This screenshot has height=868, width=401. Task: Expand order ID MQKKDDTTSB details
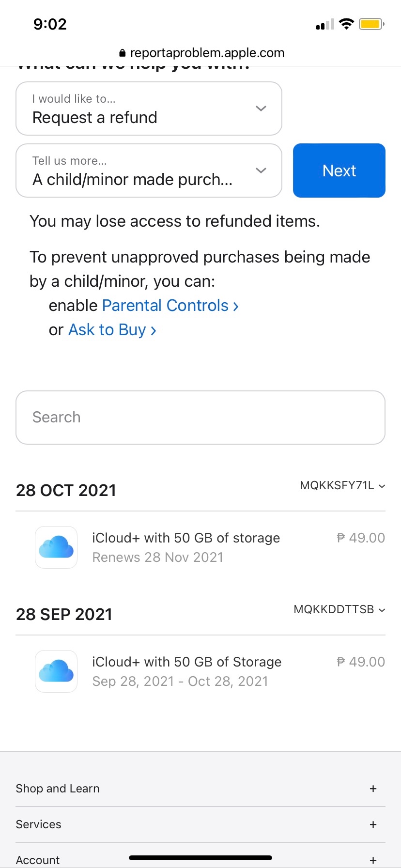(339, 610)
